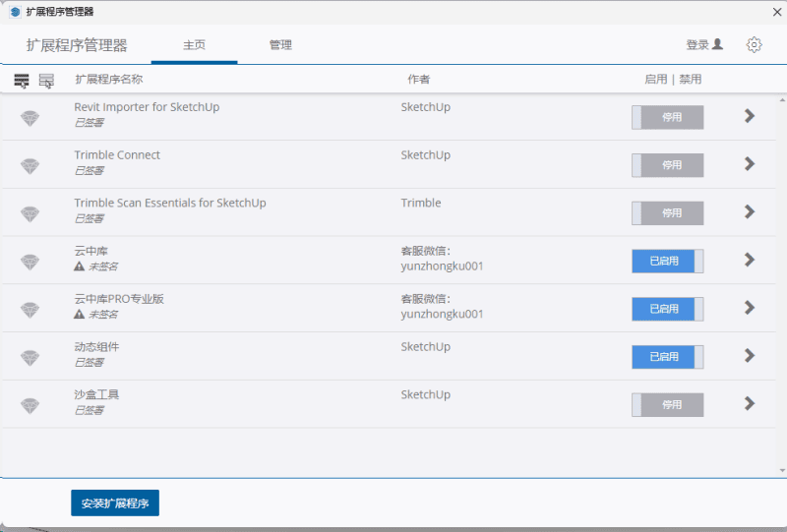Click 安装扩展程序 button
Screen dimensions: 787x532
coord(115,502)
